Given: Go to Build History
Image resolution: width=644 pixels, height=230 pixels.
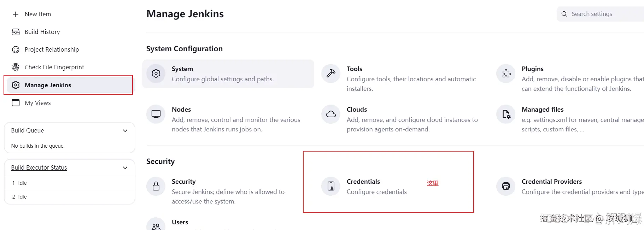Looking at the screenshot, I should coord(42,32).
